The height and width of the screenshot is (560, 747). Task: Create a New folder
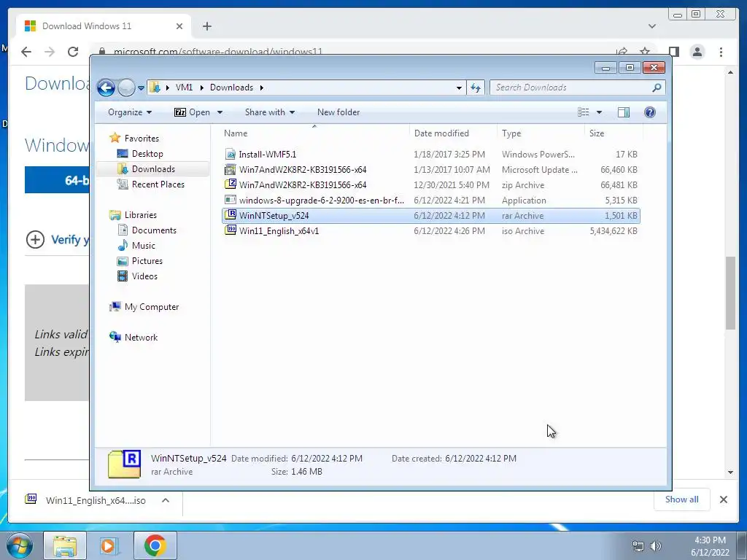coord(338,112)
